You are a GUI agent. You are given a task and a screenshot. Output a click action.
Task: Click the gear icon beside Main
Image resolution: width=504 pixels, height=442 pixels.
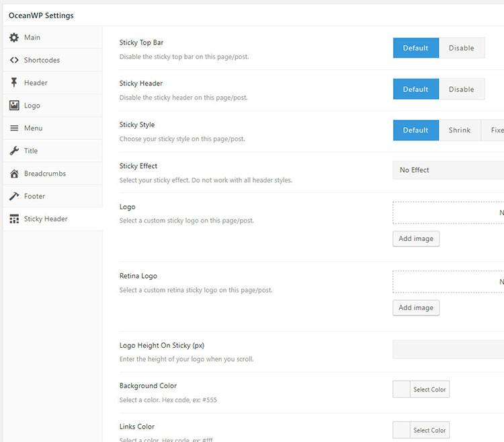coord(14,38)
